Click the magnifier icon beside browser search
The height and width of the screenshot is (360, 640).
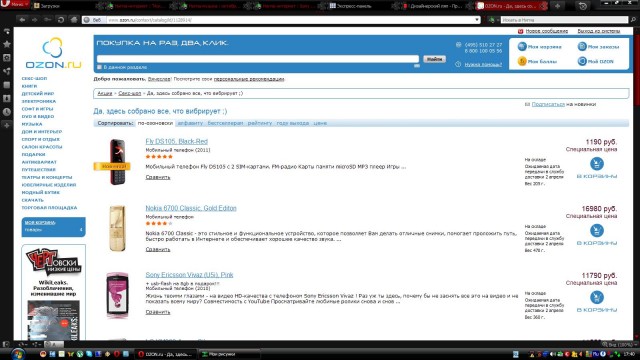[633, 20]
